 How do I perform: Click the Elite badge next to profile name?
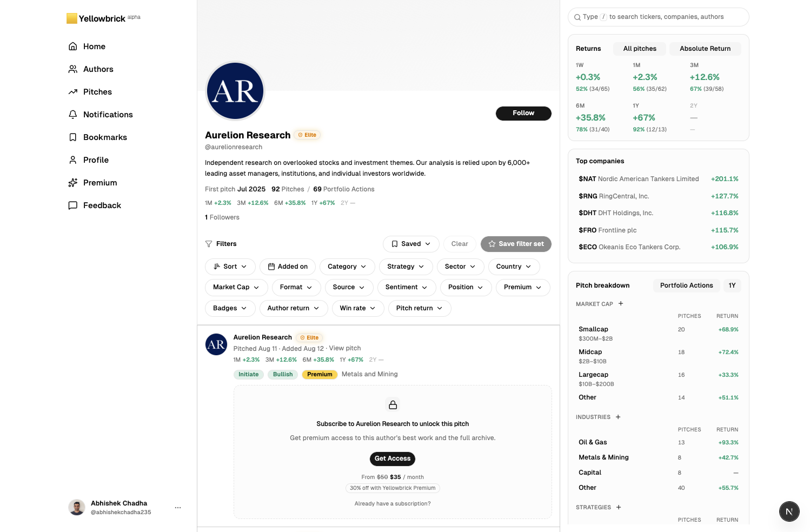[307, 135]
